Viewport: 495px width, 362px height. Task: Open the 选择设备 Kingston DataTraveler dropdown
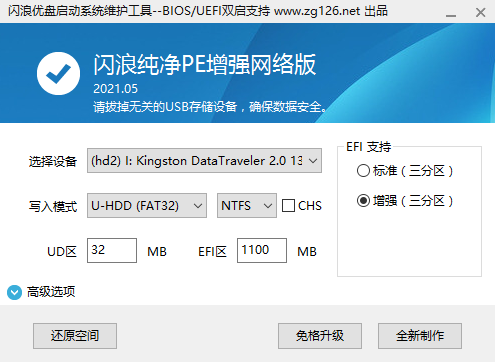click(204, 161)
